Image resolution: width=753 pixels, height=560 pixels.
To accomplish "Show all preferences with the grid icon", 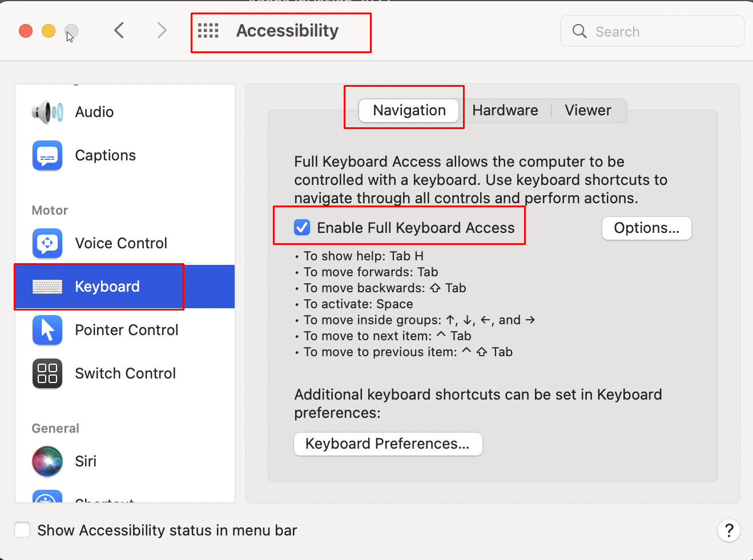I will click(x=208, y=31).
